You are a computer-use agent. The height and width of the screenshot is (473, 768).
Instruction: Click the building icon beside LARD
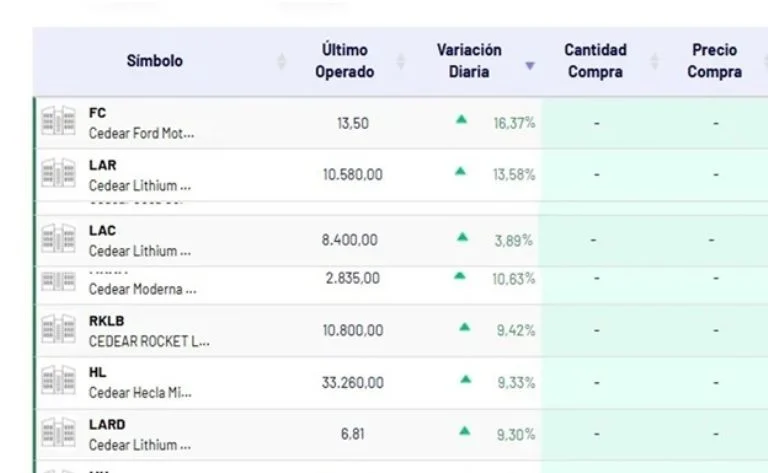[58, 434]
